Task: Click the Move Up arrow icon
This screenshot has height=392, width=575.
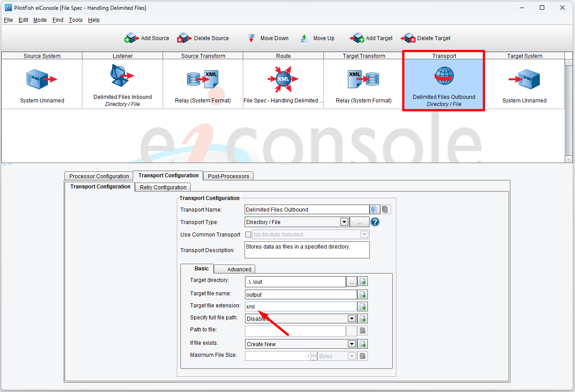Action: [304, 38]
